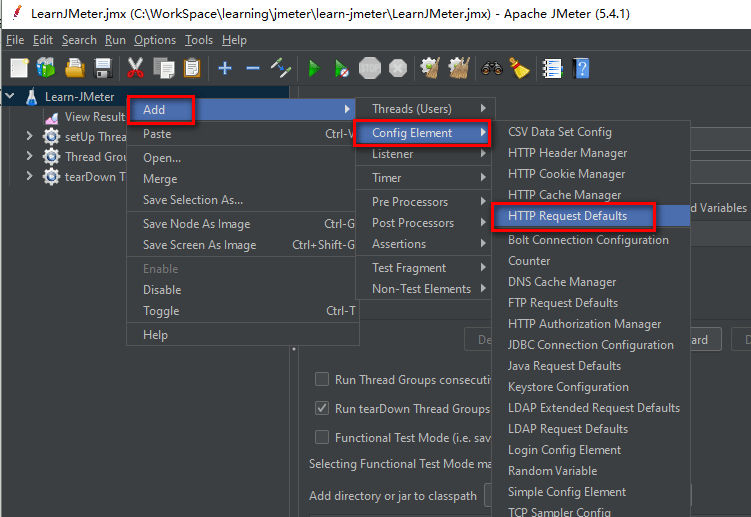Click the Thread Group gear icon
This screenshot has height=517, width=751.
51,157
